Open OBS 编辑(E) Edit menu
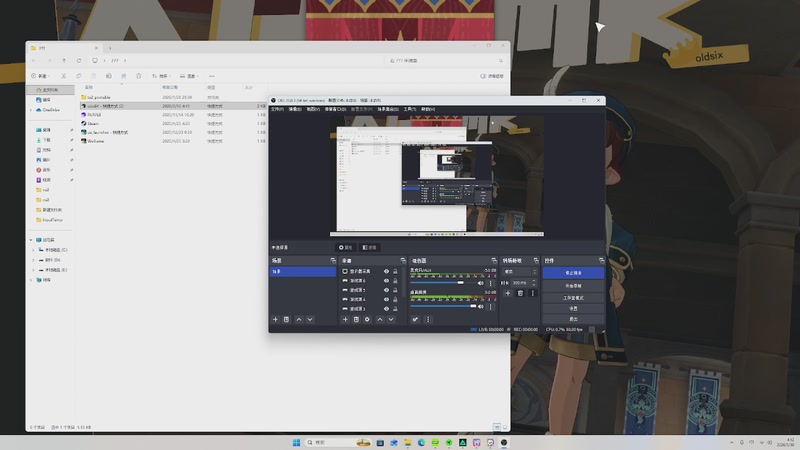The image size is (800, 450). tap(295, 109)
